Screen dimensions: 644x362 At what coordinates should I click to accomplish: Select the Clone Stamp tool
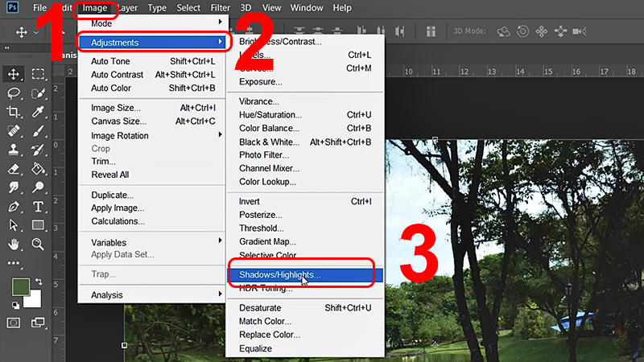pos(14,150)
